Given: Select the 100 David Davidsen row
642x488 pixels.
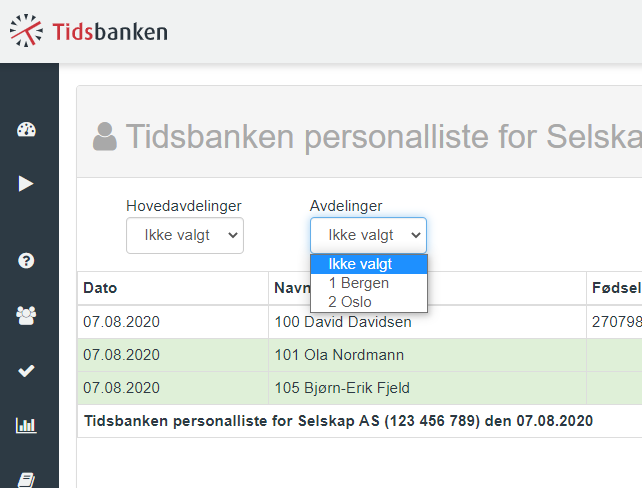Looking at the screenshot, I should 345,322.
